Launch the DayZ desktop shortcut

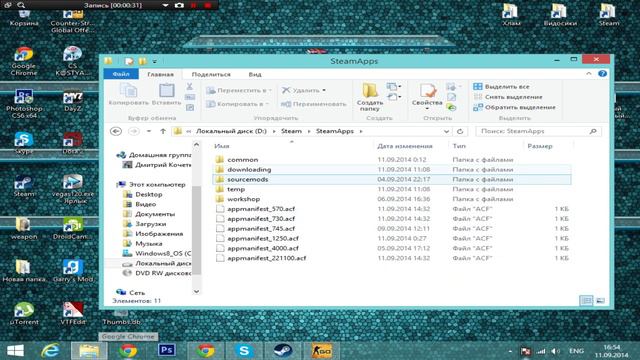pyautogui.click(x=73, y=101)
